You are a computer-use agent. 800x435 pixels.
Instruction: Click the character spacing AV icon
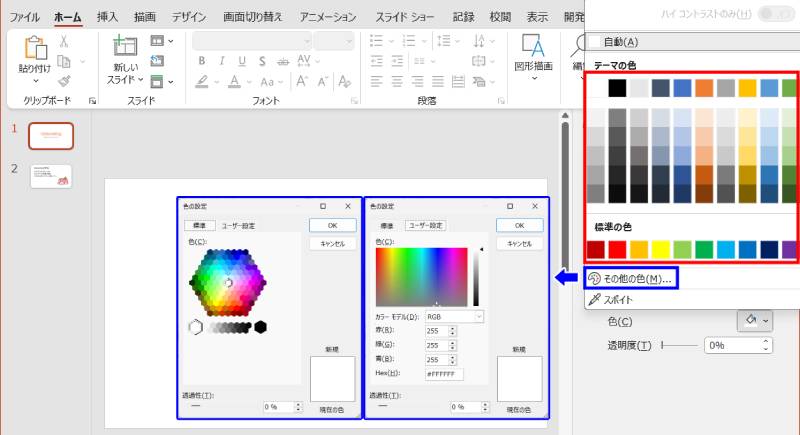click(304, 61)
